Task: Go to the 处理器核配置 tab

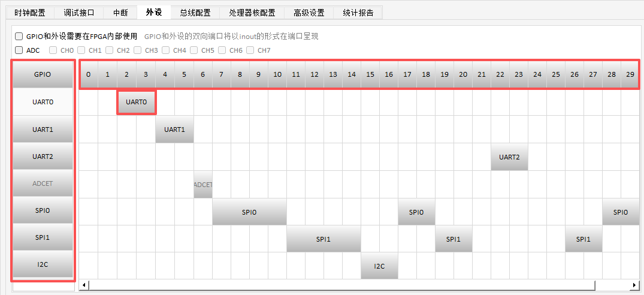Action: (x=252, y=13)
